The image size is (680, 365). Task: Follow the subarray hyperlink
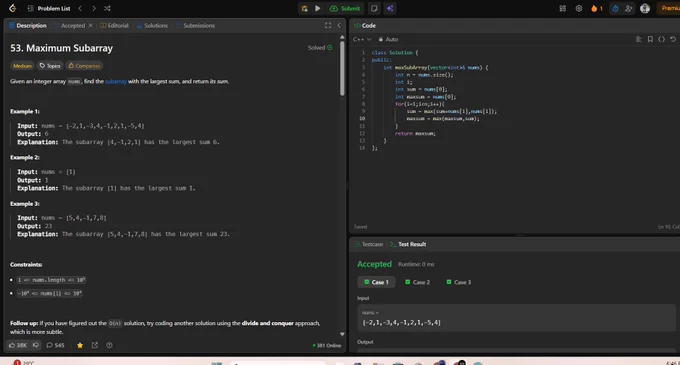point(116,81)
